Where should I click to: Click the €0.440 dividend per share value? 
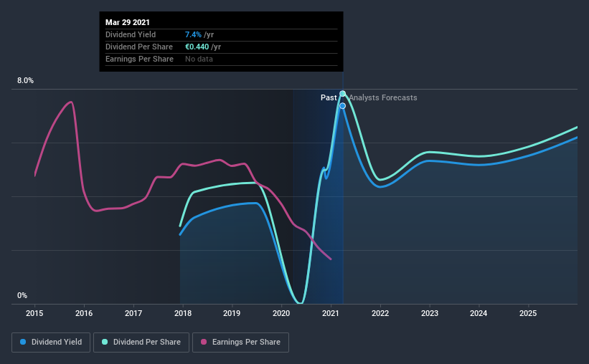pos(197,47)
